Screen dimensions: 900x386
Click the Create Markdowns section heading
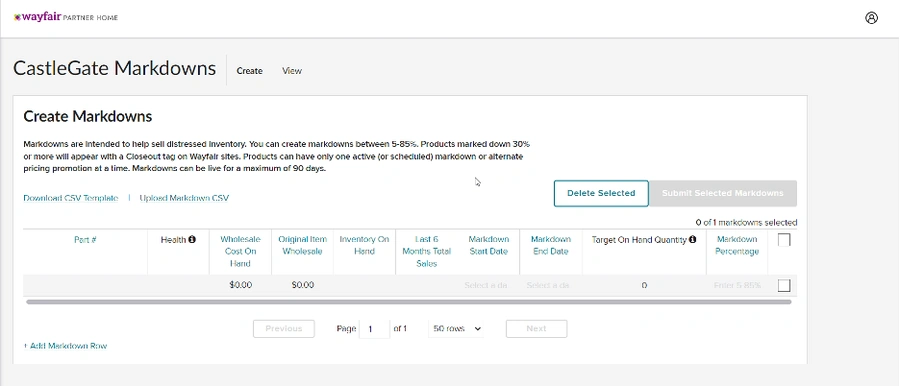coord(88,117)
